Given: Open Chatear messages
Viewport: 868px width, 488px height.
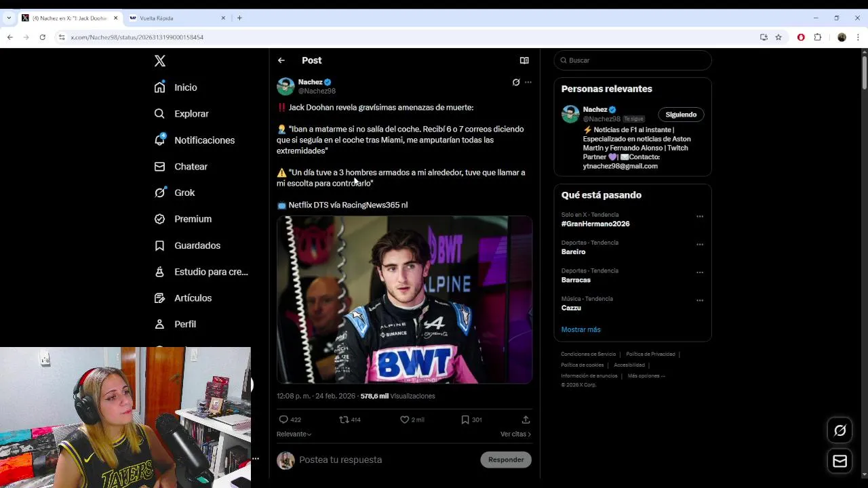Looking at the screenshot, I should tap(180, 167).
